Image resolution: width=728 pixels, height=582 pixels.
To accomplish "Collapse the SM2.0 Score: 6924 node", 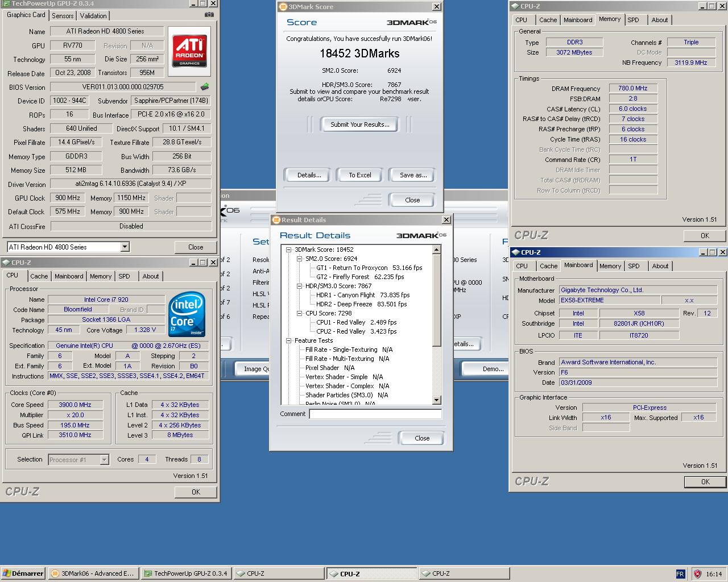I will (x=299, y=259).
